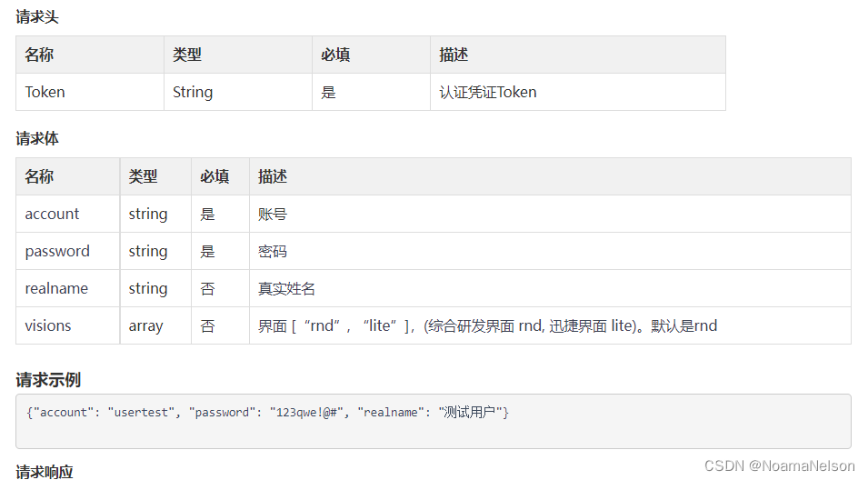Click the 密码 description cell
Screen dimensions: 868x480
550,251
